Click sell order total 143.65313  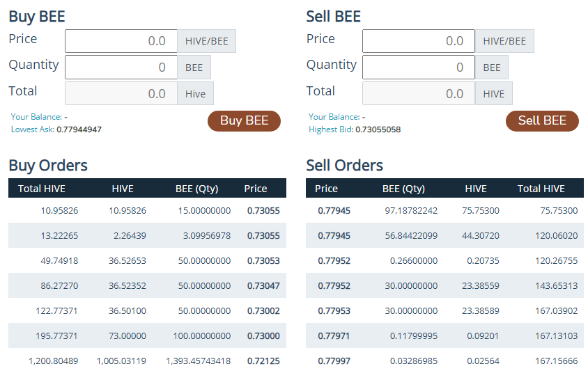coord(557,286)
